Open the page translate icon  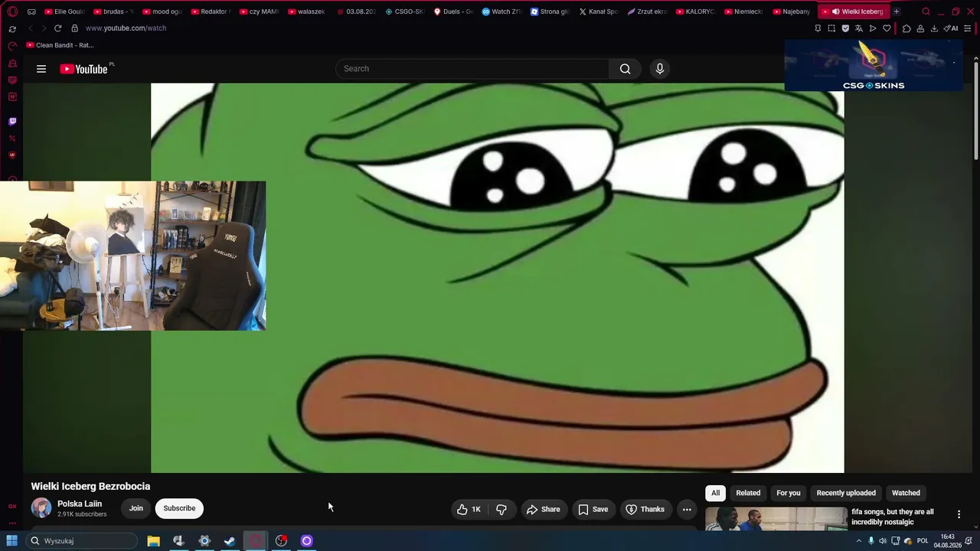tap(859, 28)
